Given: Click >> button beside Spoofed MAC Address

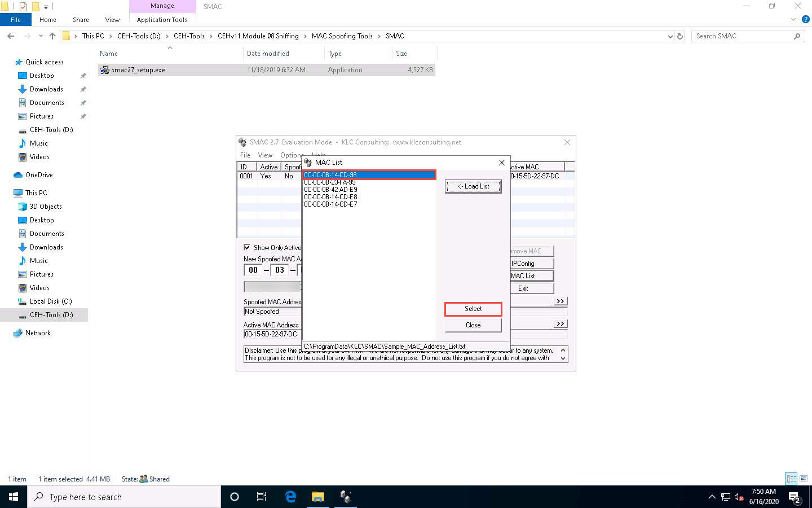Looking at the screenshot, I should coord(561,301).
